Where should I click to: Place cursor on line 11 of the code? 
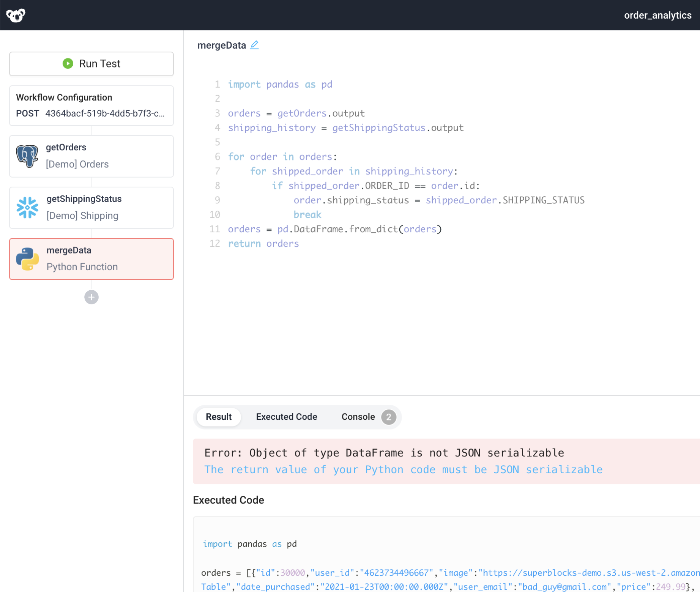click(x=334, y=229)
